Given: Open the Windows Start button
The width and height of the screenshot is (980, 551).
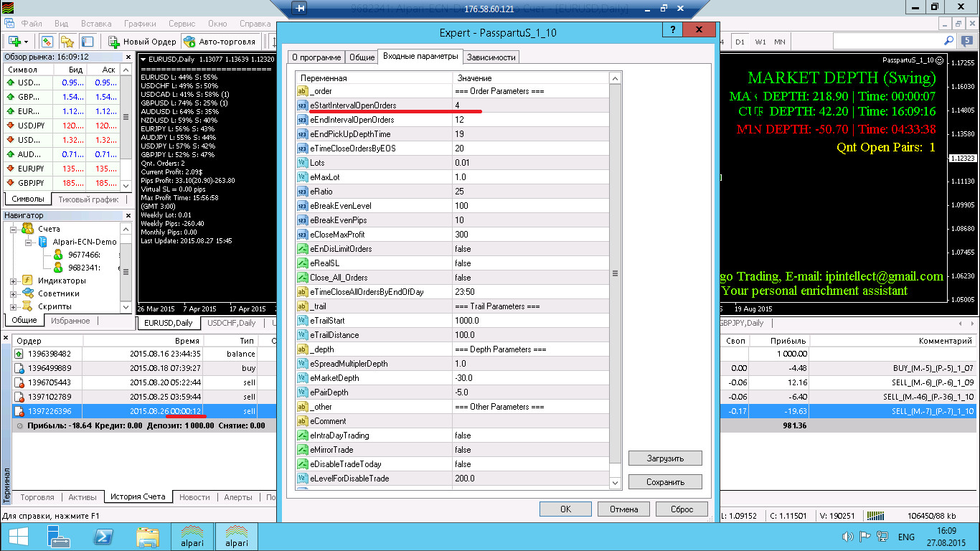Looking at the screenshot, I should [18, 536].
